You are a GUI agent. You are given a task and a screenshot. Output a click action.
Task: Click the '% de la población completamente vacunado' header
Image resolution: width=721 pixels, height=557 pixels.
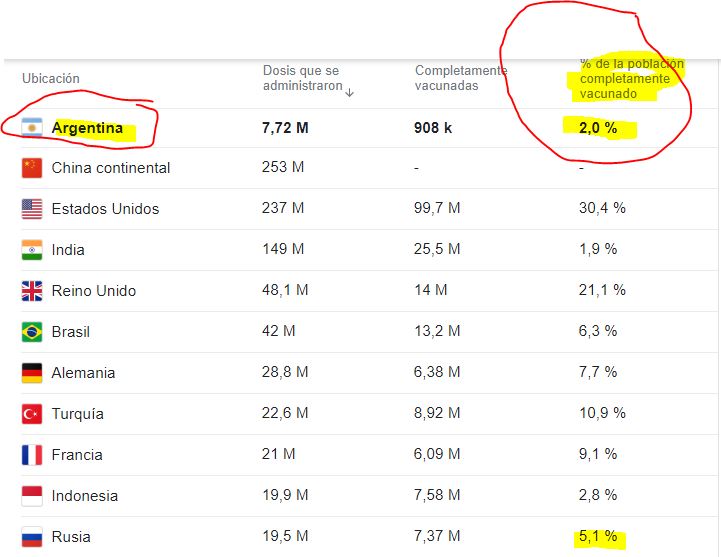(632, 78)
